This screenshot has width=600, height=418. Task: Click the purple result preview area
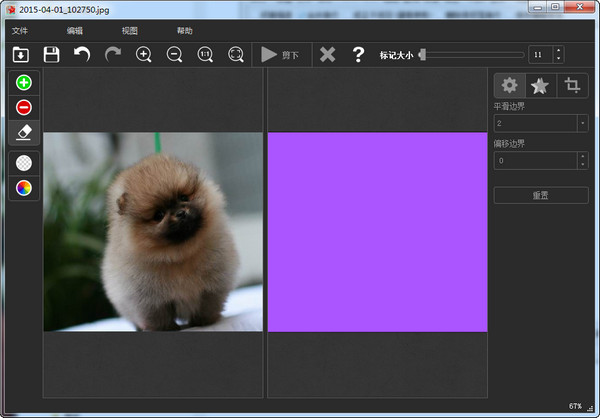pos(377,232)
